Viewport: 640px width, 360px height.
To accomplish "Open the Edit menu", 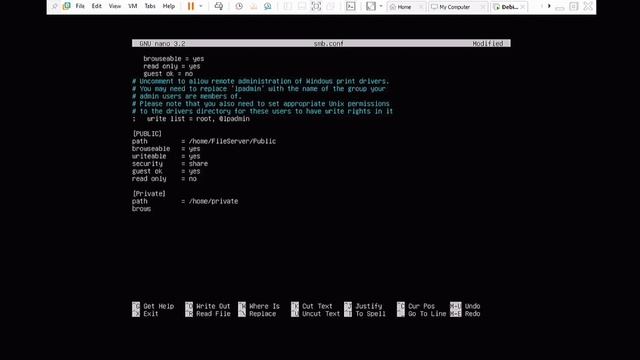I will pyautogui.click(x=97, y=6).
